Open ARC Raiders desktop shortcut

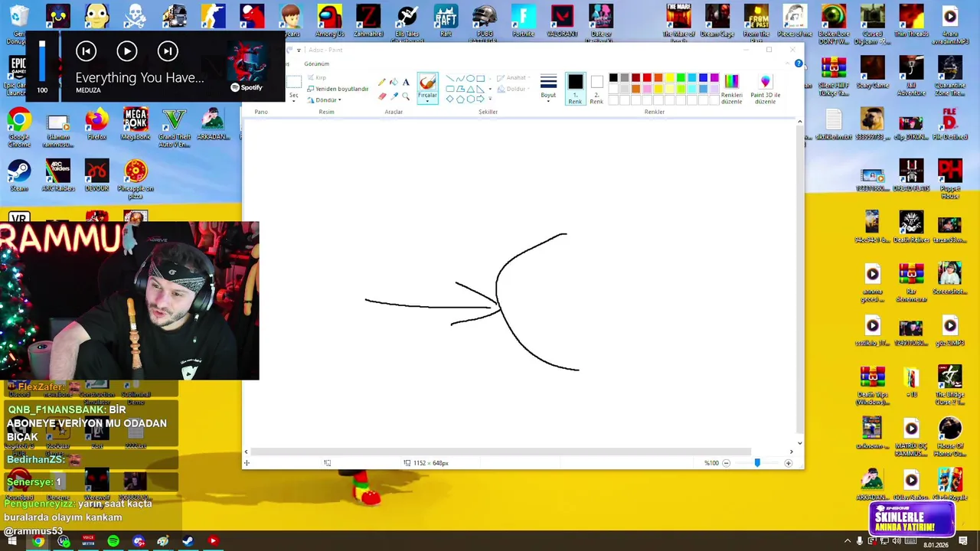point(58,176)
